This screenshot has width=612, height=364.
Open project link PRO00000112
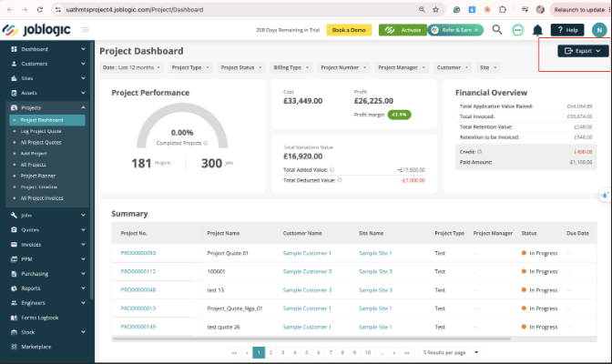[138, 271]
